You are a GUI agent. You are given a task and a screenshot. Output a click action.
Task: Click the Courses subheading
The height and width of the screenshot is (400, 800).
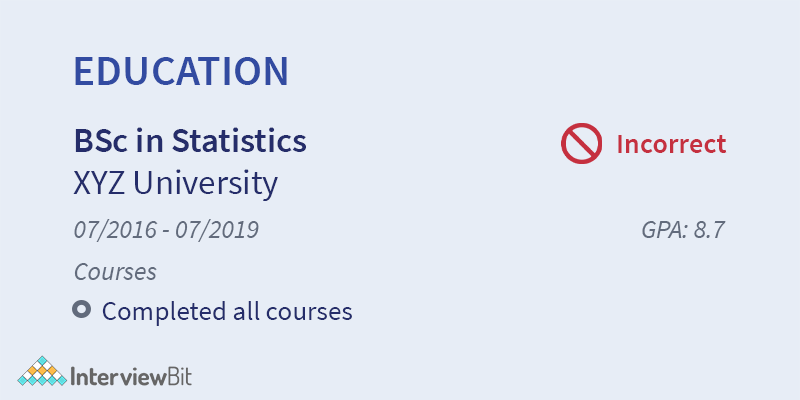click(x=115, y=272)
